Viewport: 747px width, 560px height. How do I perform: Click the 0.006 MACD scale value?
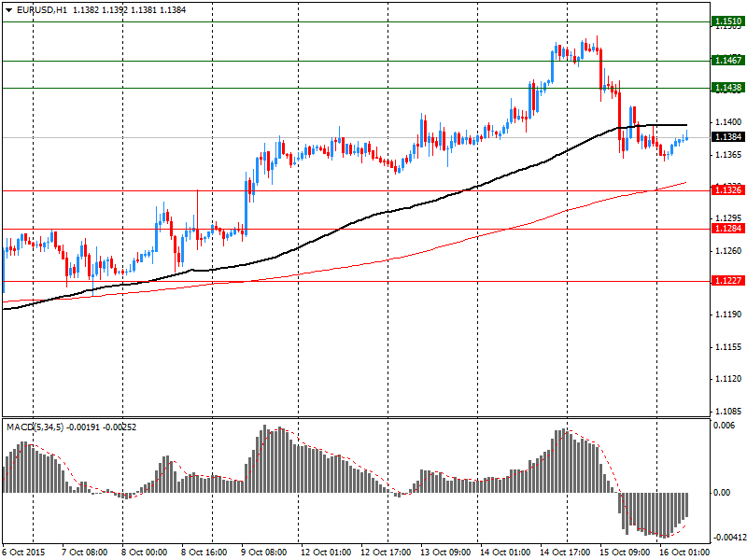coord(725,425)
